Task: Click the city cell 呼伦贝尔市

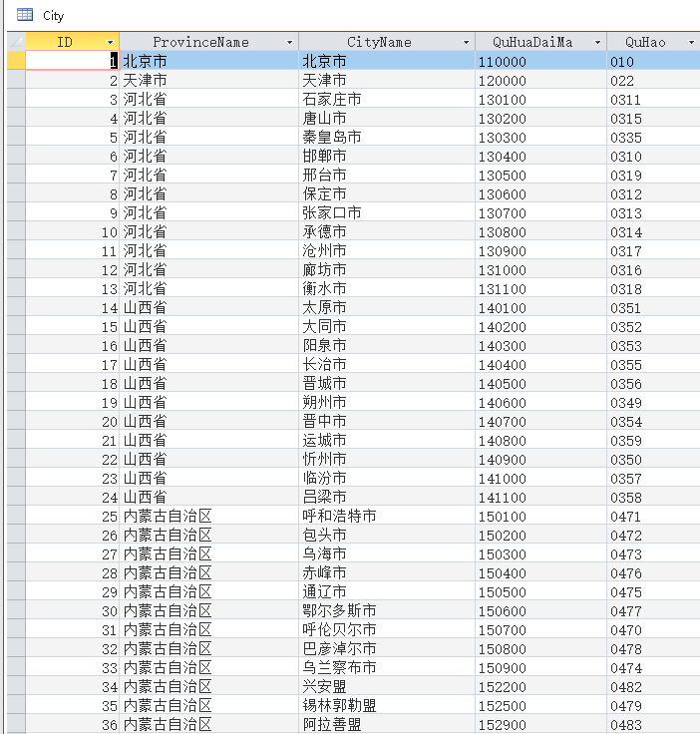Action: click(x=387, y=629)
